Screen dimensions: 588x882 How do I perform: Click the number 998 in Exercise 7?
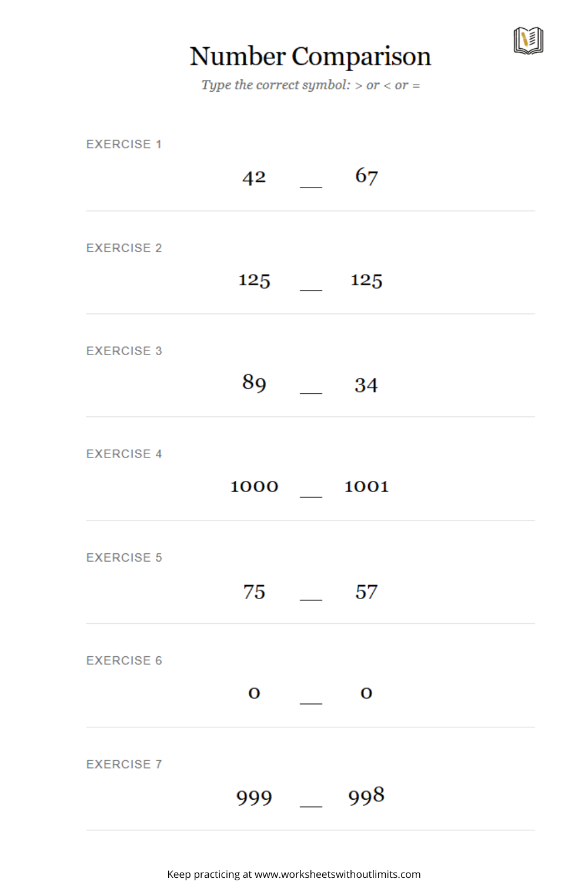tap(366, 796)
